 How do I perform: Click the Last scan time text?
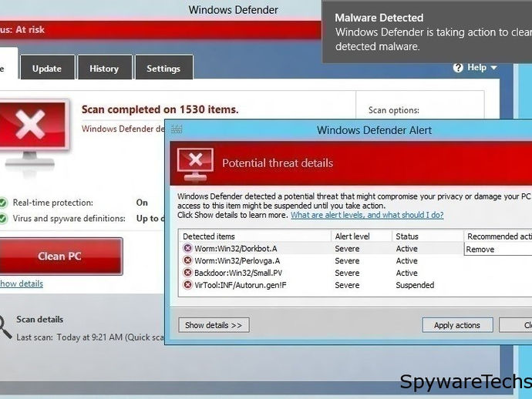click(90, 337)
